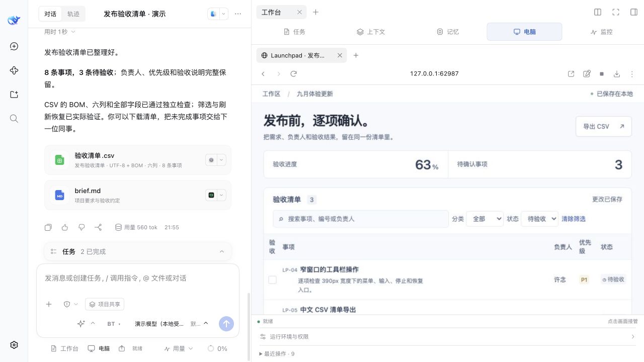The width and height of the screenshot is (644, 362).
Task: Toggle the right side panel layout icon
Action: [x=634, y=12]
